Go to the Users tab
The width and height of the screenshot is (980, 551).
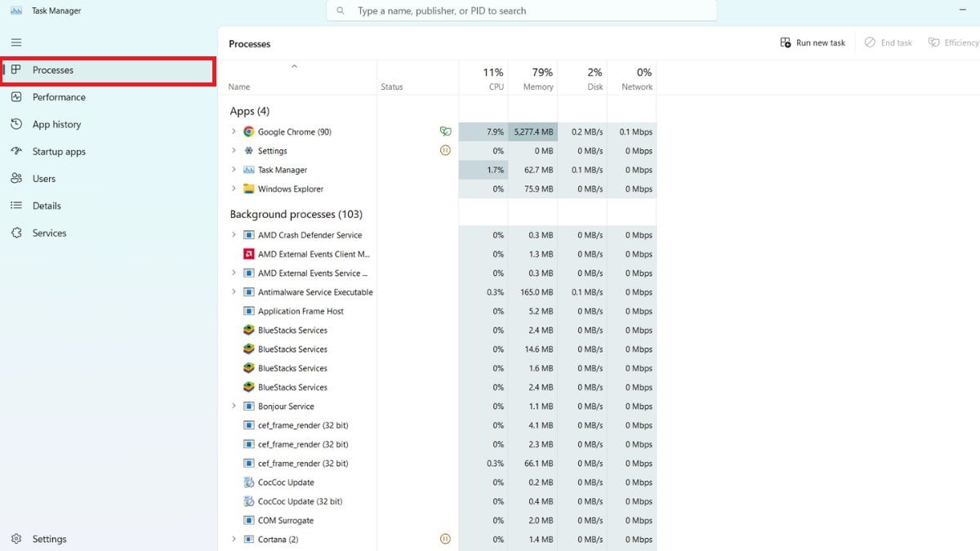tap(108, 178)
